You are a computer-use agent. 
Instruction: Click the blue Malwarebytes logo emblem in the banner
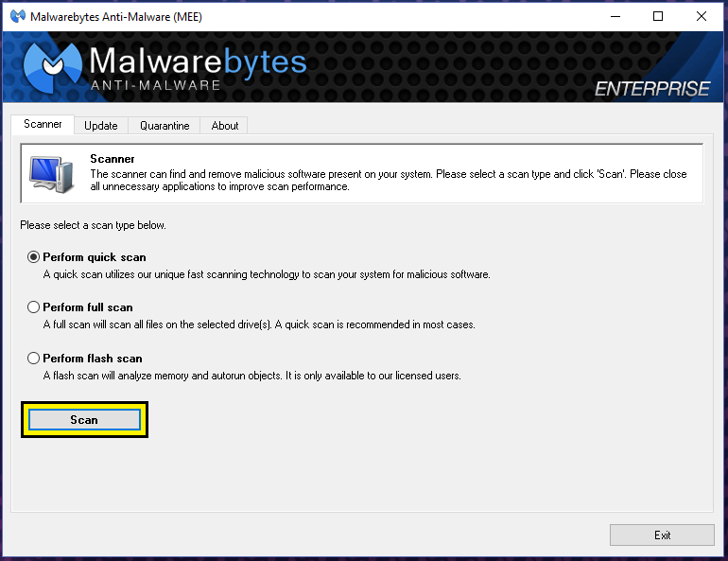click(x=52, y=69)
